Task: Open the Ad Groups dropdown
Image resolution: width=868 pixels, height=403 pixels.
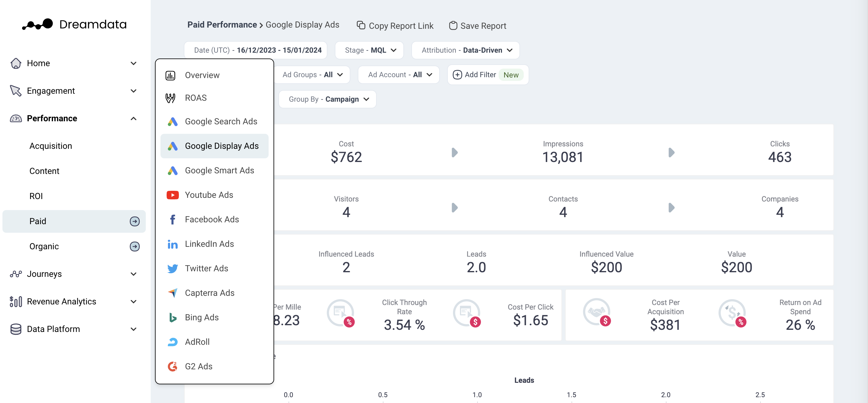Action: pyautogui.click(x=312, y=75)
